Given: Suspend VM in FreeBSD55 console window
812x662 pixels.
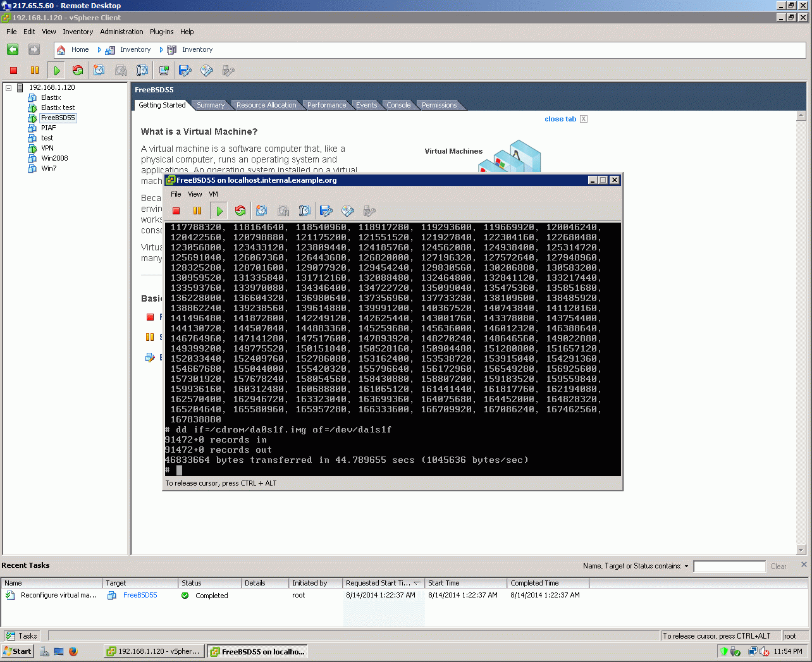Looking at the screenshot, I should point(197,211).
